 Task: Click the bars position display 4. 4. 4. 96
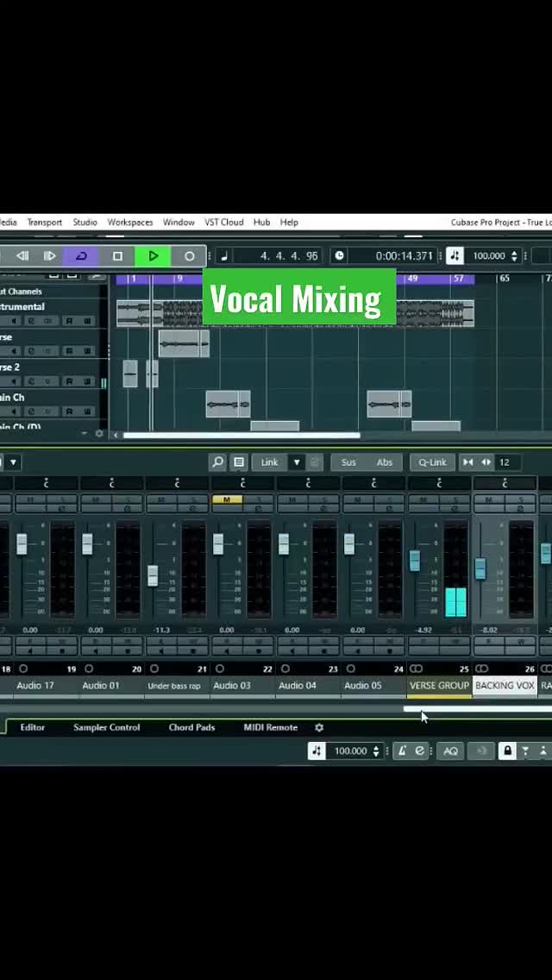pyautogui.click(x=289, y=255)
